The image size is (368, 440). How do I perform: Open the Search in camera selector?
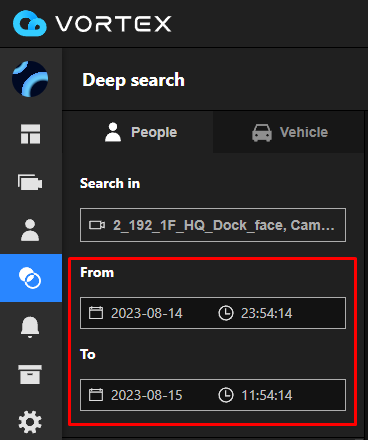213,225
